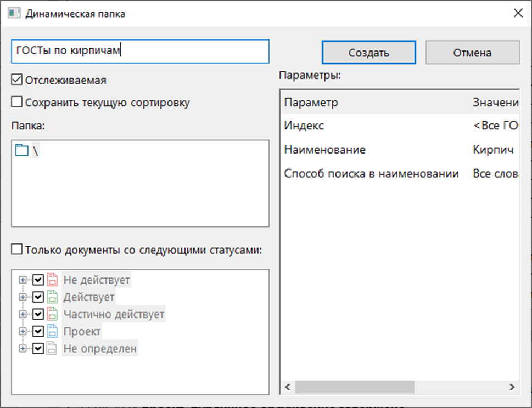This screenshot has width=532, height=408.
Task: Click the parameters scrollbar right arrow
Action: click(x=512, y=387)
